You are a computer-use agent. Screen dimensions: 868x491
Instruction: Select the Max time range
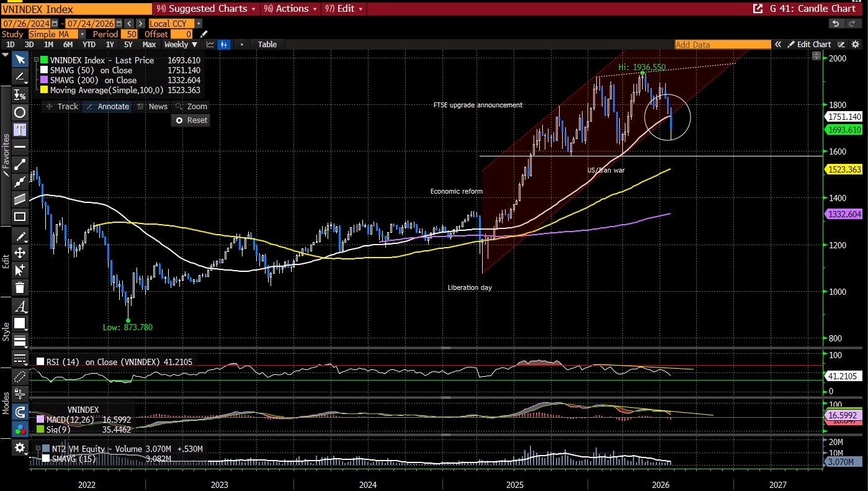point(149,45)
